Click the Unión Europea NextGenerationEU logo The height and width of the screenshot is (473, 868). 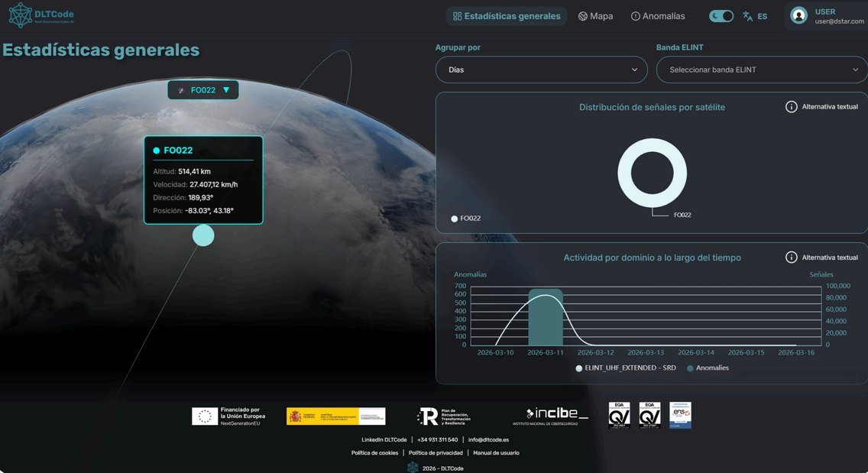(x=228, y=416)
